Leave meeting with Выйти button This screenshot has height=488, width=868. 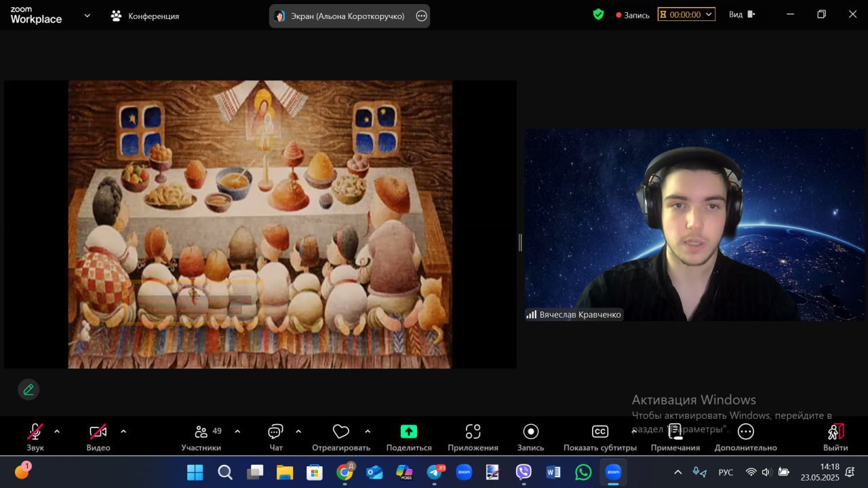(835, 436)
